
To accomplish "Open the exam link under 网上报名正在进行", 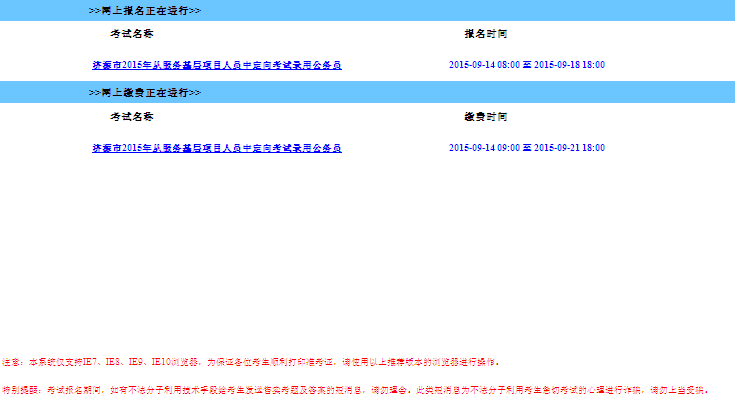I will [216, 65].
